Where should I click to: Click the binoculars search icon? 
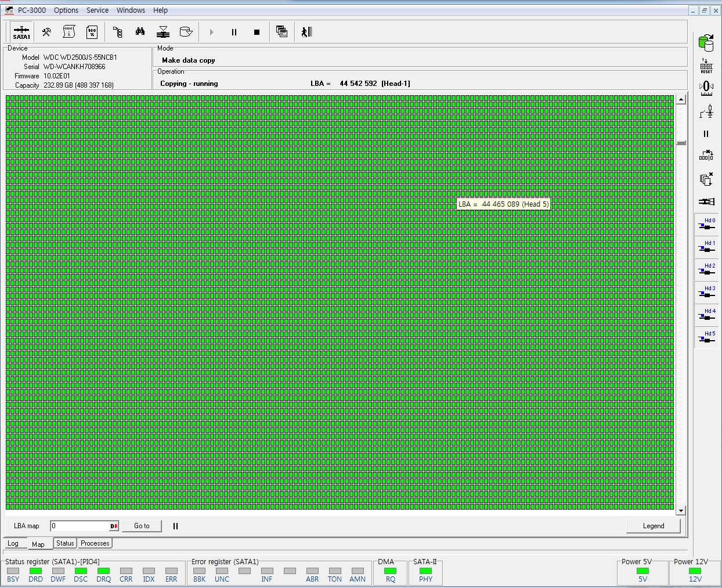click(x=140, y=32)
